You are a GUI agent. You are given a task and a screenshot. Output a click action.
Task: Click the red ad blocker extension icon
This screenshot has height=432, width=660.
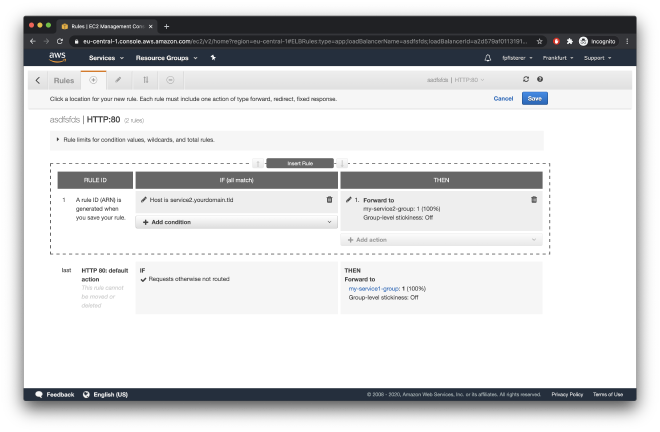coord(556,41)
